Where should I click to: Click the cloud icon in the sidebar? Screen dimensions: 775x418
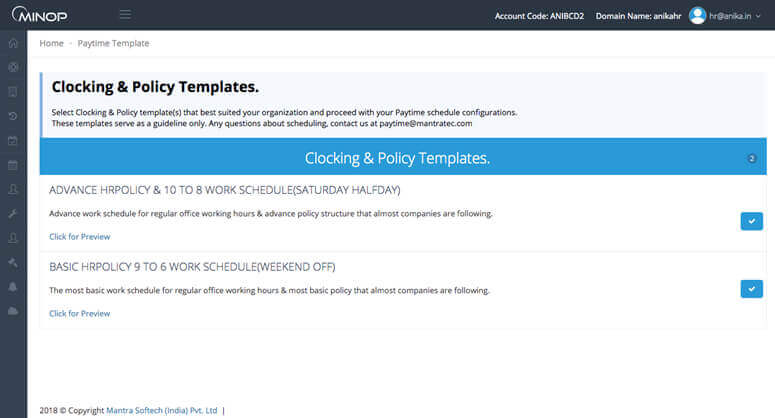pos(13,311)
